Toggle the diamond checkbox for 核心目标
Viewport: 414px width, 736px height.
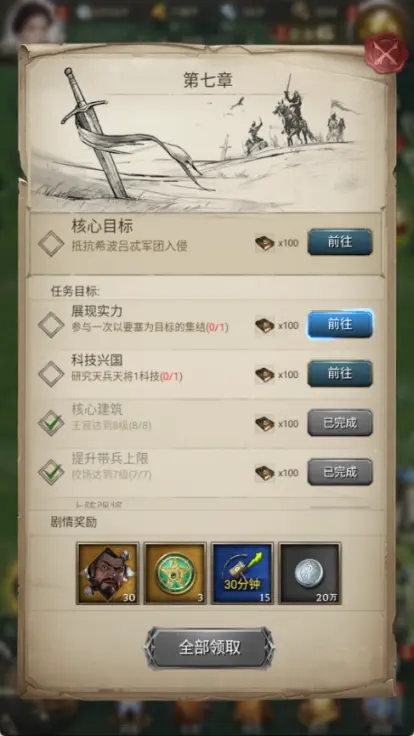51,243
